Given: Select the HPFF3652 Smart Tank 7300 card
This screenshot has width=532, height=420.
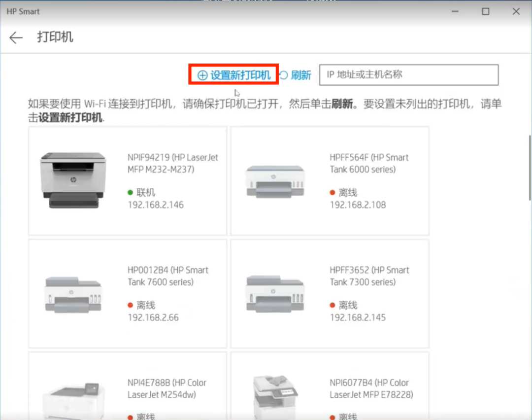Looking at the screenshot, I should (x=330, y=293).
